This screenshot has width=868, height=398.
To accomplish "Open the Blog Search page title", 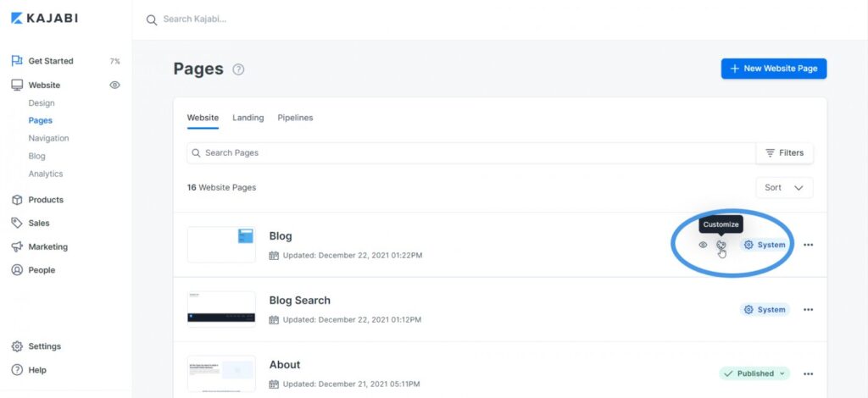I will (299, 301).
